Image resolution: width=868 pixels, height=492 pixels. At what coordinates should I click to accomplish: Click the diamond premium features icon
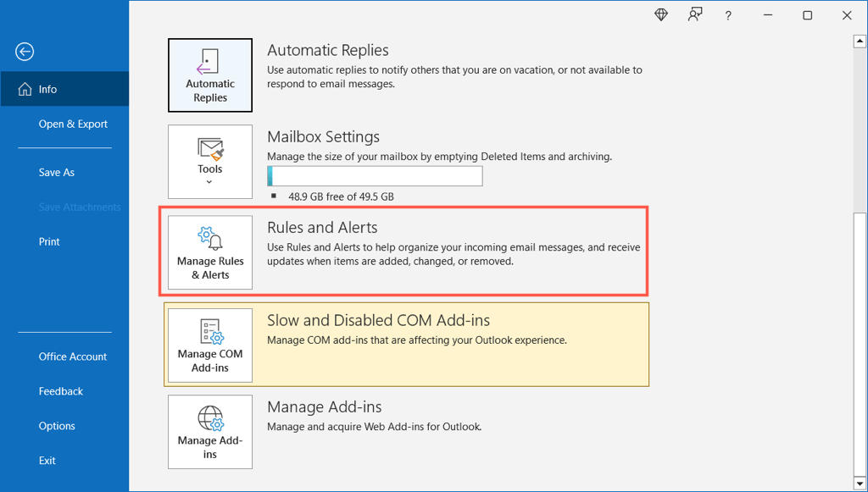click(660, 15)
